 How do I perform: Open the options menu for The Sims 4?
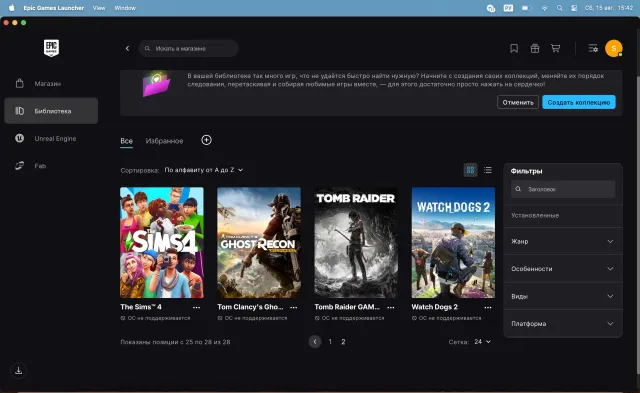point(196,307)
